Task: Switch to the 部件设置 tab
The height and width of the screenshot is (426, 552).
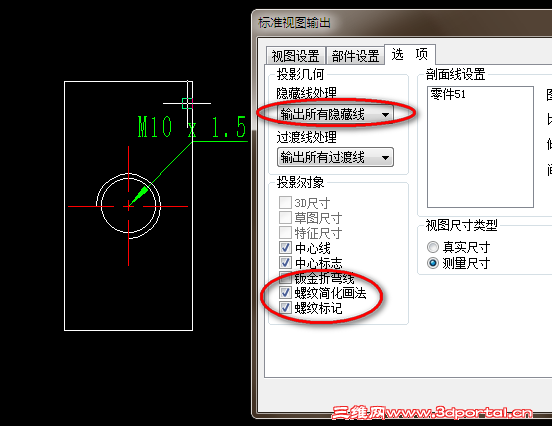Action: pyautogui.click(x=355, y=56)
